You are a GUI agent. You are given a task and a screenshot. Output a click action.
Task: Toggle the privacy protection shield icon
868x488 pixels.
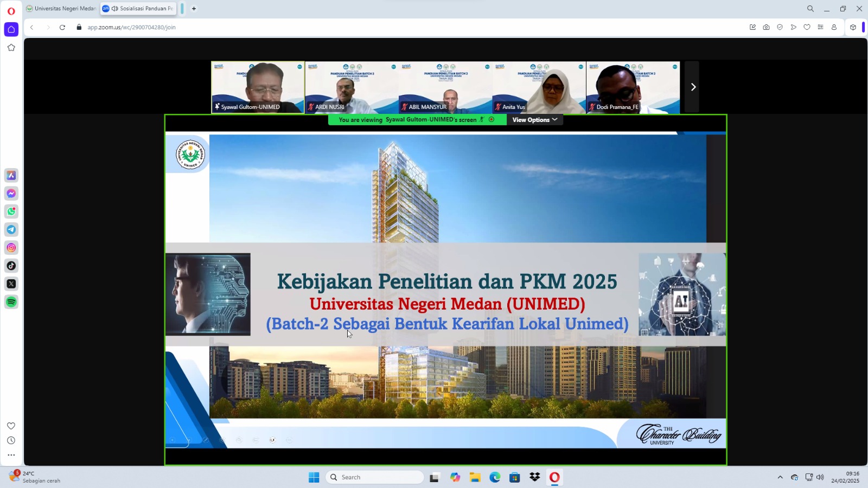(780, 27)
